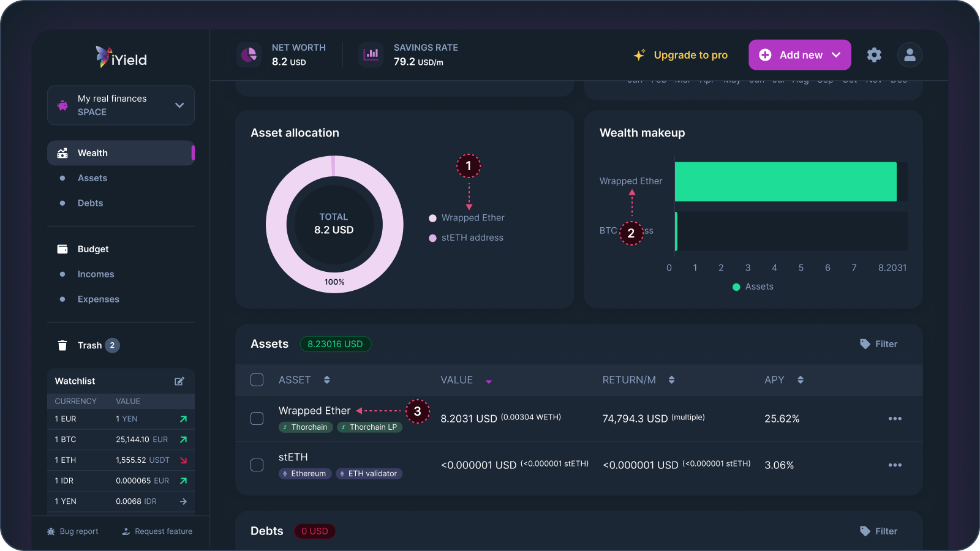Click the user profile icon
This screenshot has height=551, width=980.
click(910, 54)
